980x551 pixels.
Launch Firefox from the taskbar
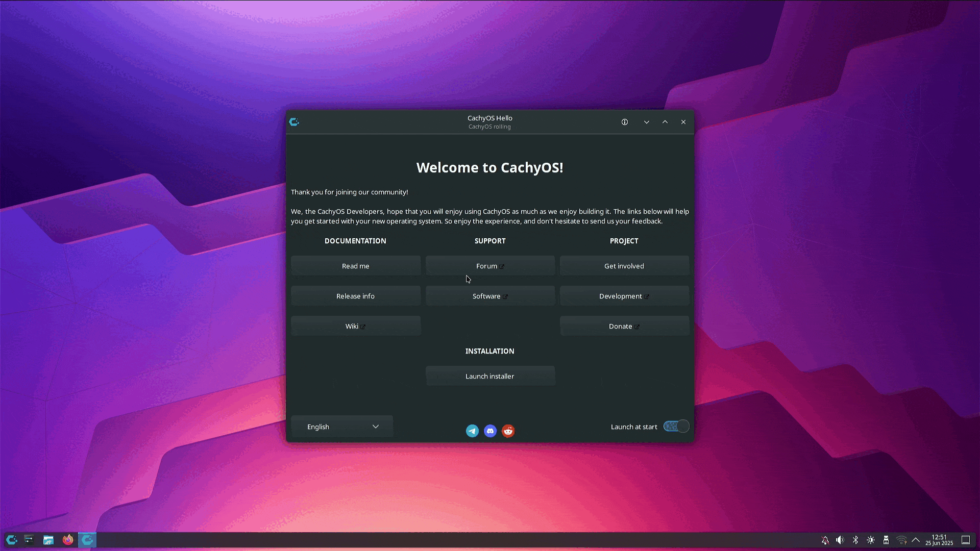pyautogui.click(x=68, y=540)
